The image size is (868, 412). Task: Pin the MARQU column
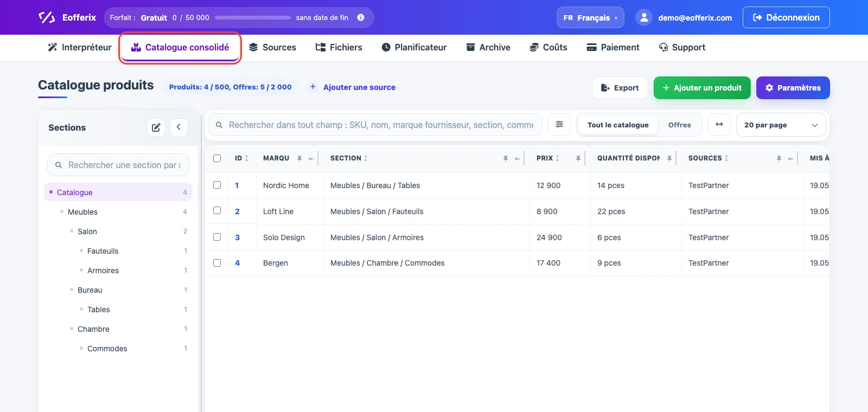tap(299, 158)
